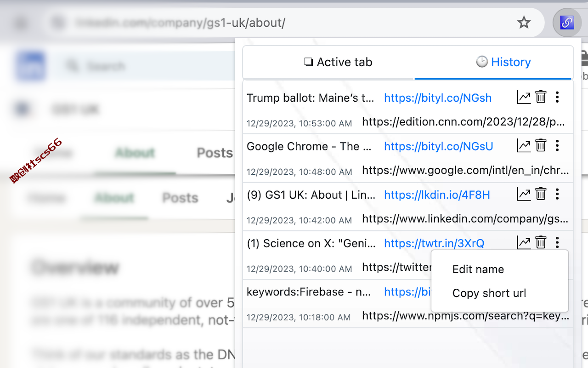This screenshot has height=368, width=588.
Task: Open the lower About tab on LinkedIn page
Action: click(x=114, y=198)
